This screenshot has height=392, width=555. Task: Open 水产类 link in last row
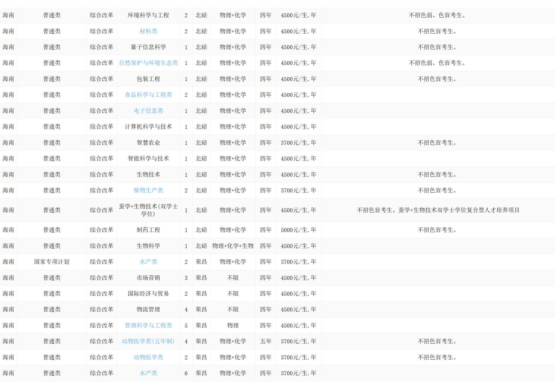click(148, 373)
